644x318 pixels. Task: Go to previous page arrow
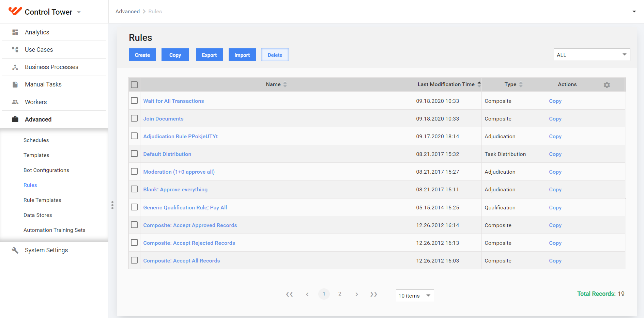[x=307, y=294]
